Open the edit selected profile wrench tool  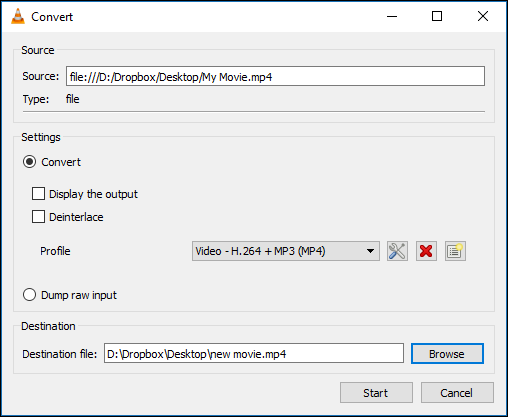click(x=397, y=251)
